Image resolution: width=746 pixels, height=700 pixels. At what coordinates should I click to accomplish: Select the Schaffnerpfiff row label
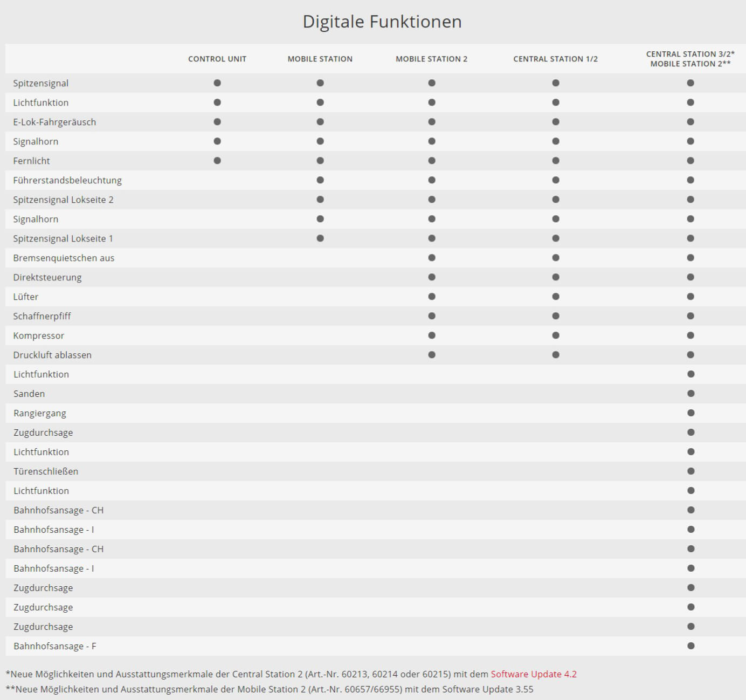42,316
